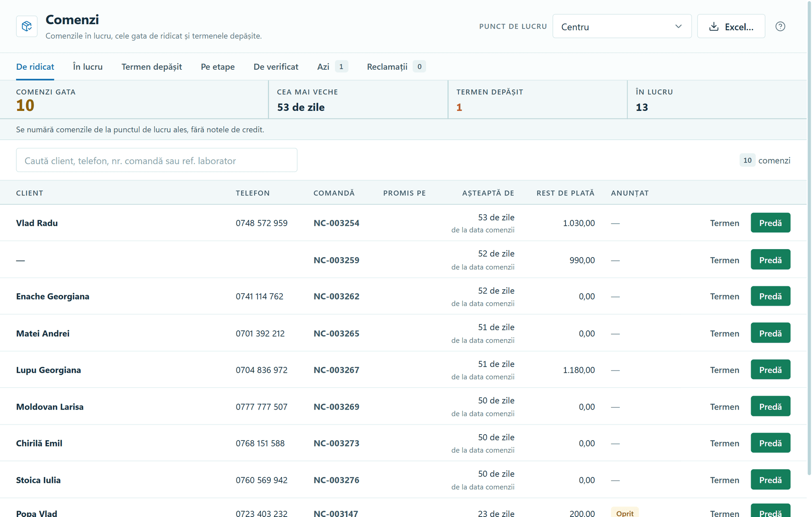Switch to the Pe etape tab
Viewport: 812px width, 517px height.
(x=218, y=67)
